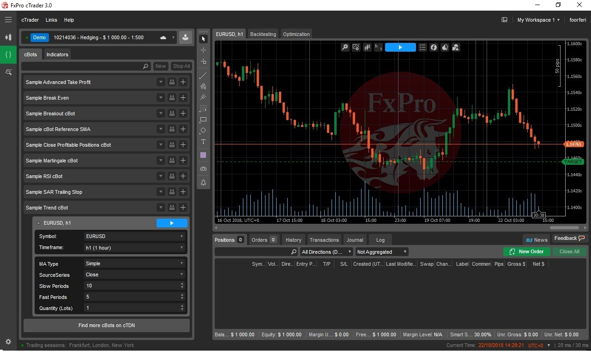The image size is (591, 364).
Task: Switch to the Optimization tab
Action: pyautogui.click(x=296, y=34)
